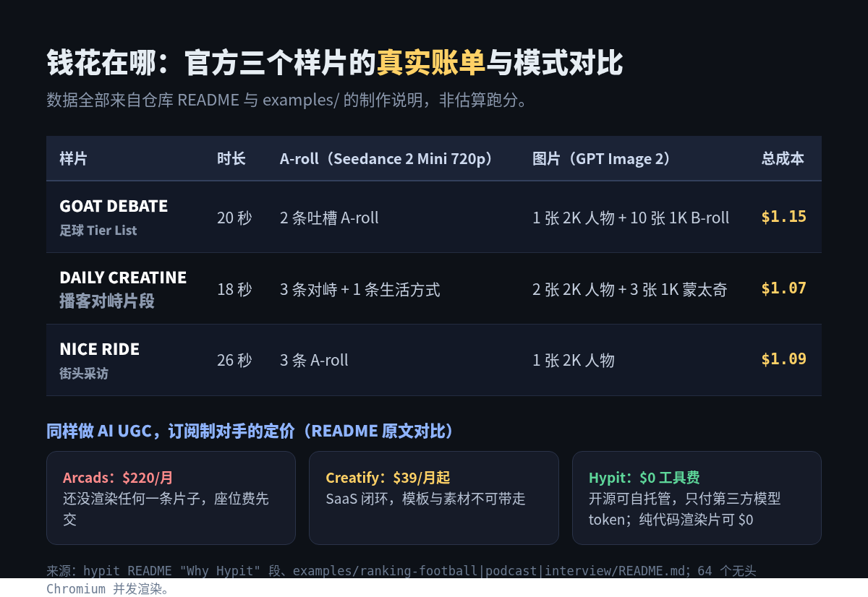This screenshot has width=868, height=597.
Task: Click '1 张 2K 人物 + 10 张 1K B-roll' cell
Action: pyautogui.click(x=631, y=218)
